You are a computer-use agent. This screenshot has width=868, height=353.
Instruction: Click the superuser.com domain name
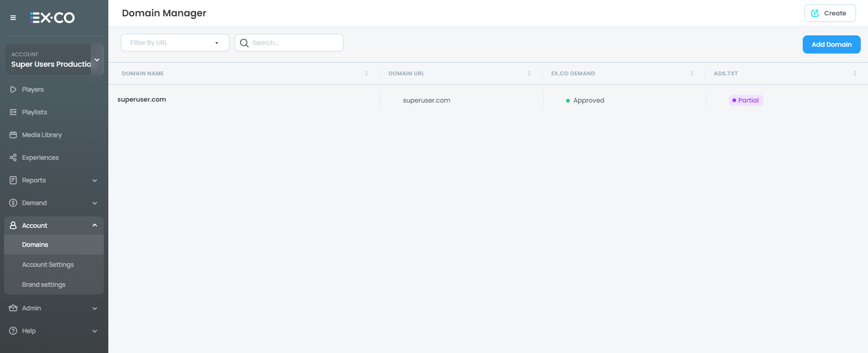(141, 99)
